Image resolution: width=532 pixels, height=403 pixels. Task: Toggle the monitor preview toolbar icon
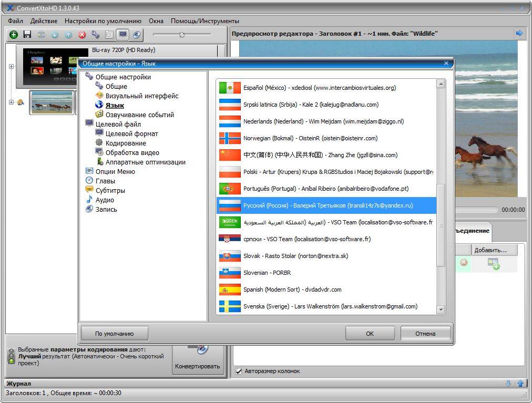[123, 35]
